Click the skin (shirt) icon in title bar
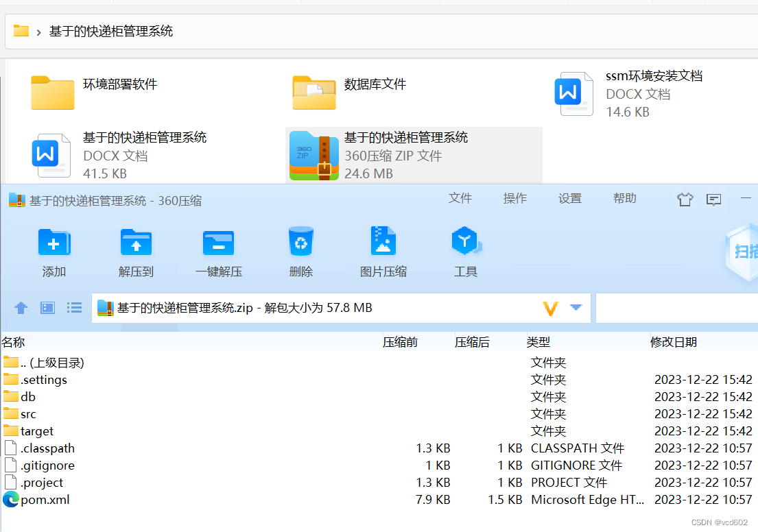The width and height of the screenshot is (758, 532). [685, 199]
